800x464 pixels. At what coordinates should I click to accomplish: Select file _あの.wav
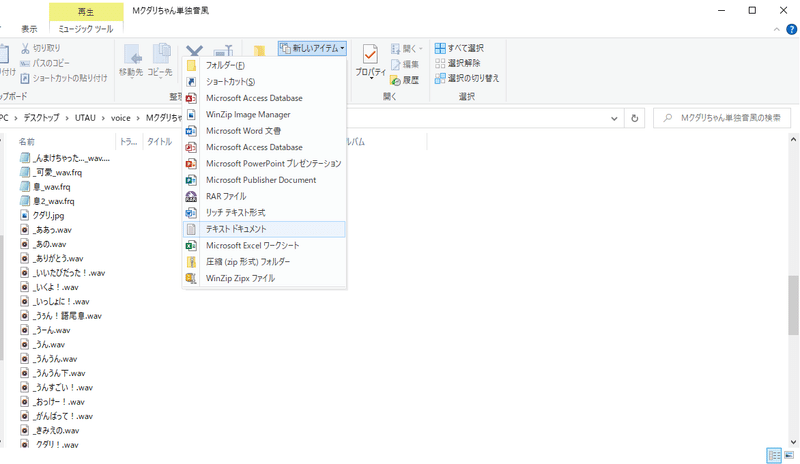(43, 244)
